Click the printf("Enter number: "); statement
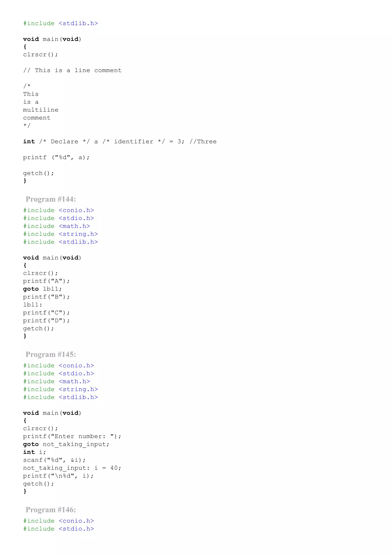This screenshot has height=555, width=392. (x=72, y=436)
